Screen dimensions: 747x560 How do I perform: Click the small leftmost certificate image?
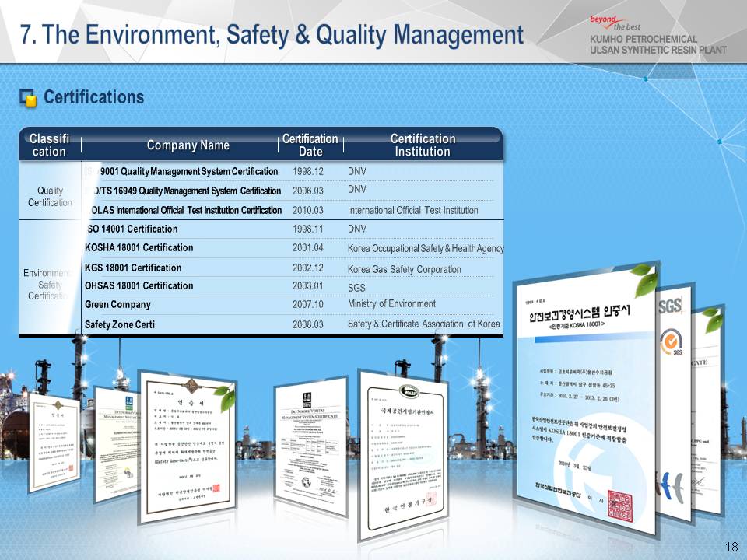[x=54, y=443]
